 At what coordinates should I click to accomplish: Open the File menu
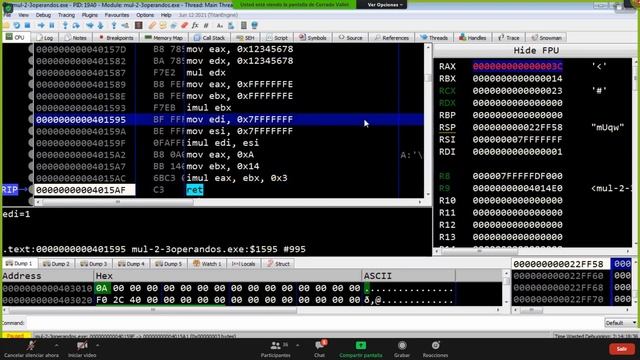8,15
